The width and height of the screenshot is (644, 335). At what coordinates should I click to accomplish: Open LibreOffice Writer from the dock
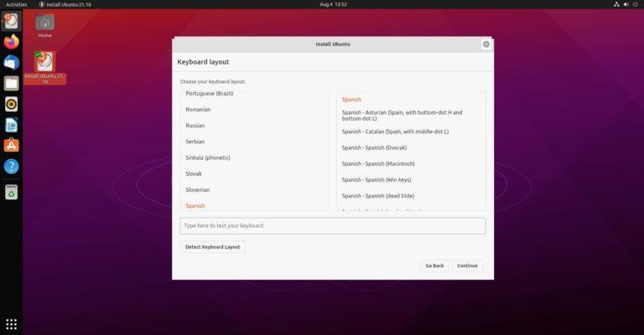tap(11, 125)
